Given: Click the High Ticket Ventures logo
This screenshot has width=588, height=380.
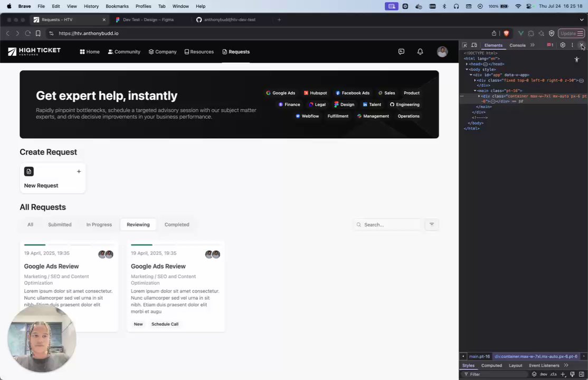Looking at the screenshot, I should tap(34, 51).
